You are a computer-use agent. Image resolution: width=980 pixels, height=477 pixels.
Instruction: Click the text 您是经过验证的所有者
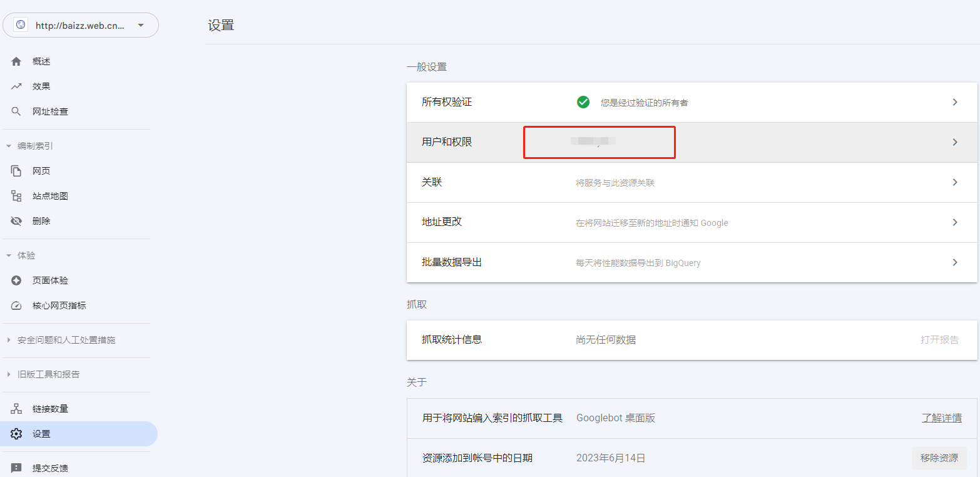[644, 103]
